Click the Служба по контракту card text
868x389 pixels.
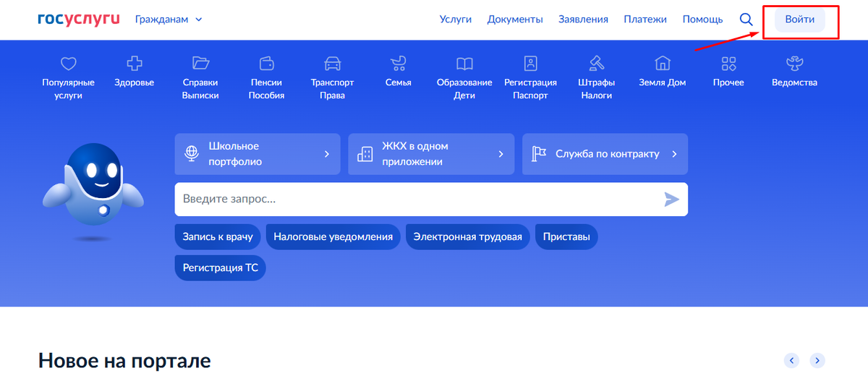click(x=608, y=154)
